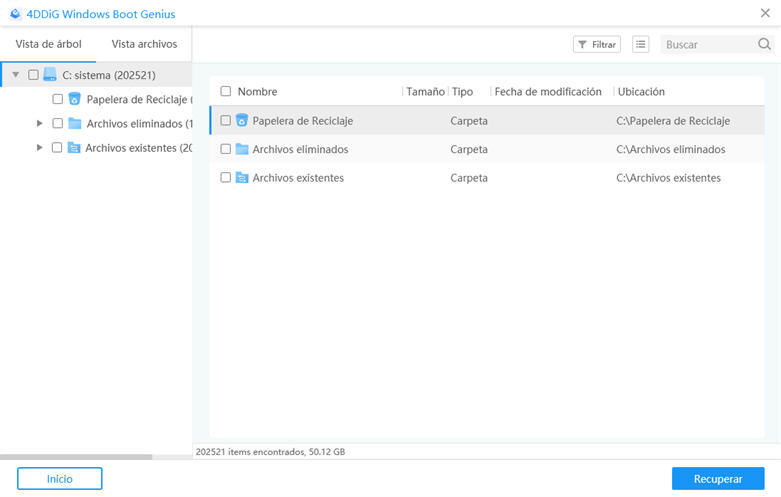The height and width of the screenshot is (497, 781).
Task: Click the Inicio button
Action: pyautogui.click(x=60, y=479)
